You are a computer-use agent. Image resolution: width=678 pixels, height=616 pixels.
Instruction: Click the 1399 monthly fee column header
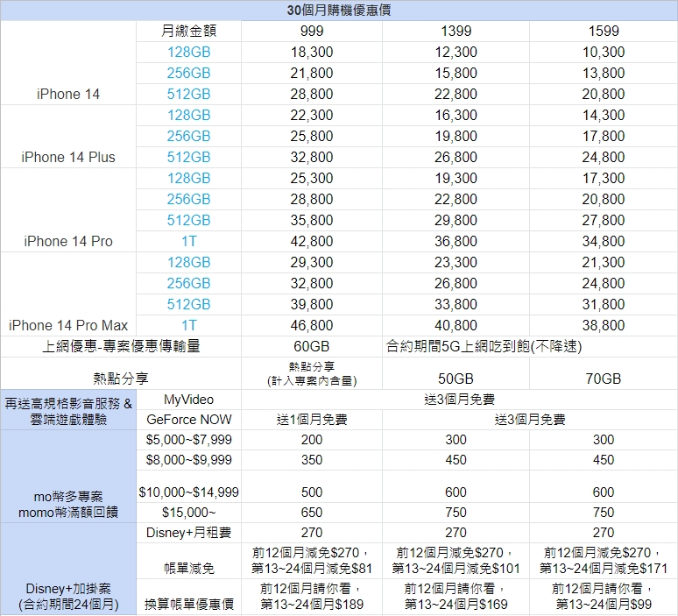click(456, 32)
